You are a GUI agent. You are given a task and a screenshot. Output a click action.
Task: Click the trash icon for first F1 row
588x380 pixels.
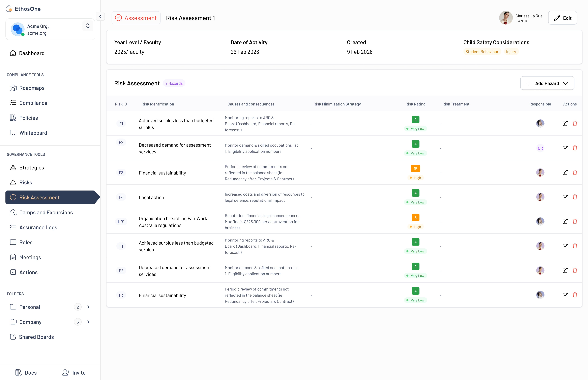pyautogui.click(x=575, y=123)
